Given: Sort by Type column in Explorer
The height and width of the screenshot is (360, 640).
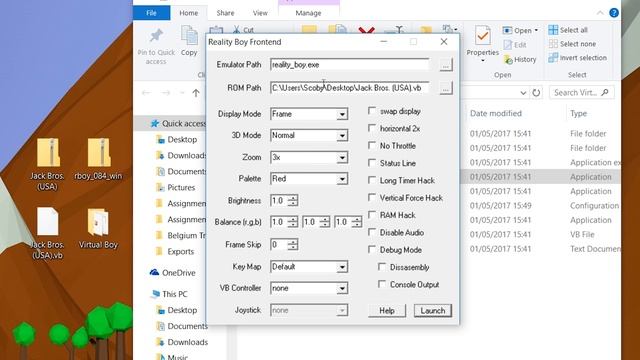Looking at the screenshot, I should pyautogui.click(x=578, y=113).
